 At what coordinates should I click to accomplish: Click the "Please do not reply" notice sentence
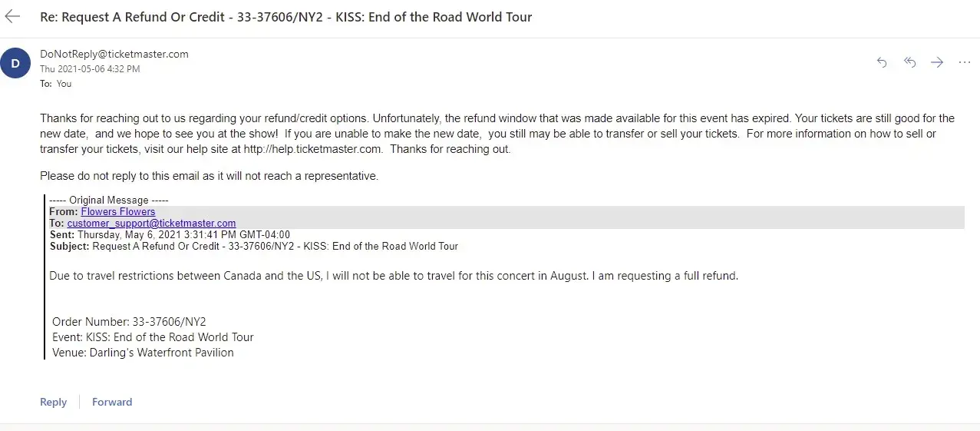point(209,176)
